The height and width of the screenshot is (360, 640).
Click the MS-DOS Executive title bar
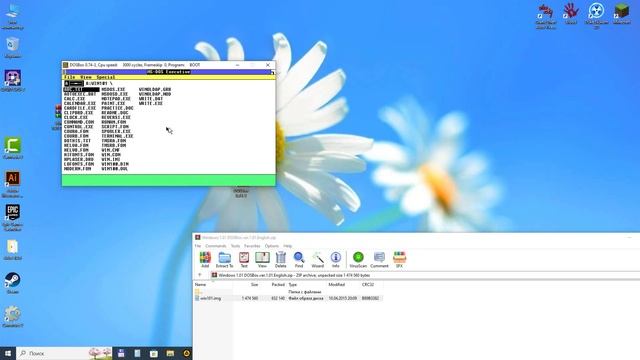point(169,72)
